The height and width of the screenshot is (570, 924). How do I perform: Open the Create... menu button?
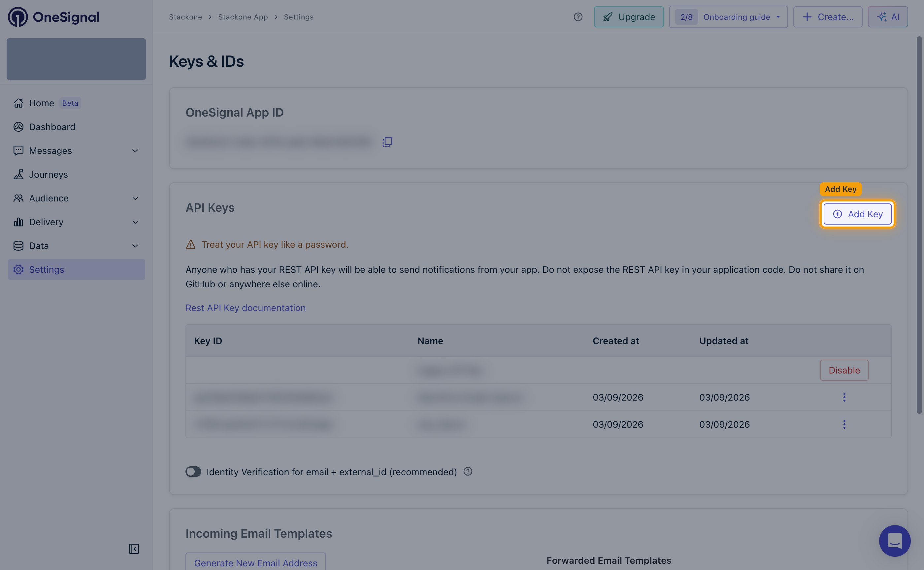[828, 17]
